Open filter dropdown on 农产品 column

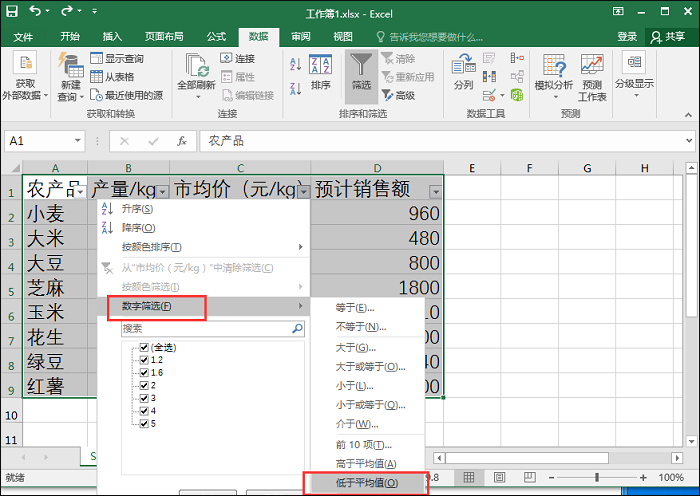(80, 191)
